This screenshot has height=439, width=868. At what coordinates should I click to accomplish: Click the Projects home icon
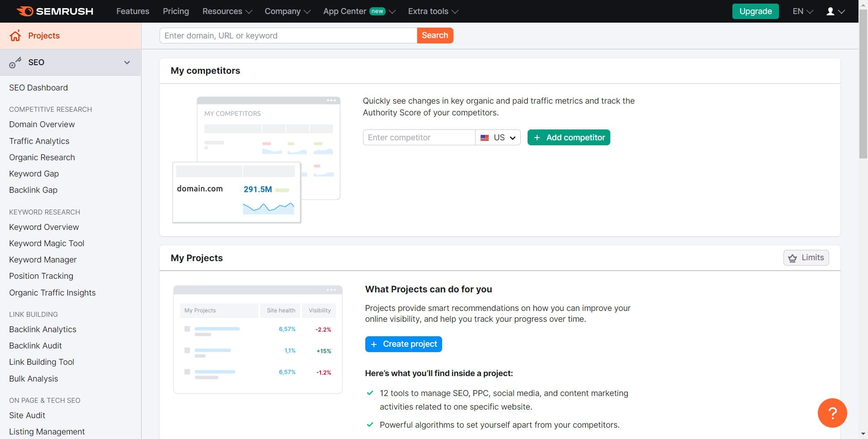click(x=15, y=36)
